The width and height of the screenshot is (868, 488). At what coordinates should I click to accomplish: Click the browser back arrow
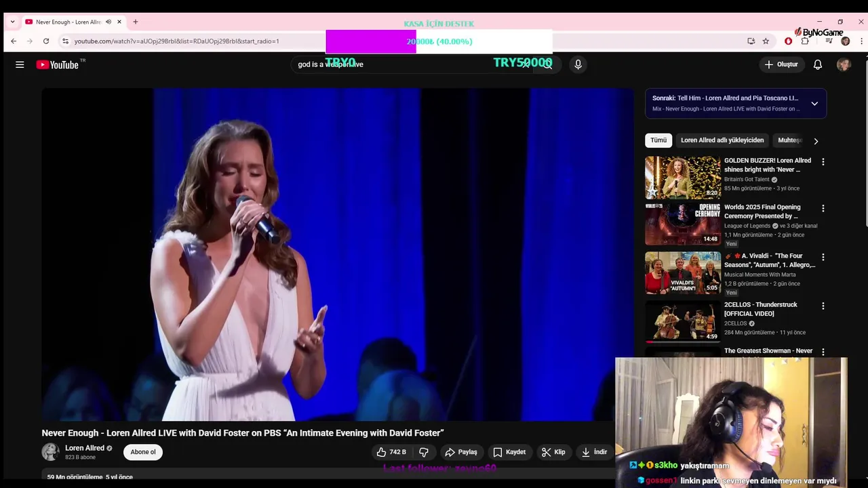[x=14, y=41]
